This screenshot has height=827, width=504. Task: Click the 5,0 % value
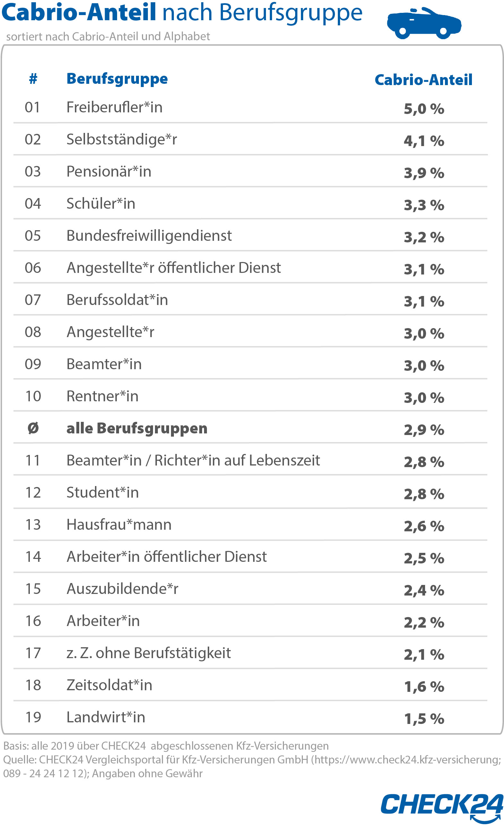[424, 109]
